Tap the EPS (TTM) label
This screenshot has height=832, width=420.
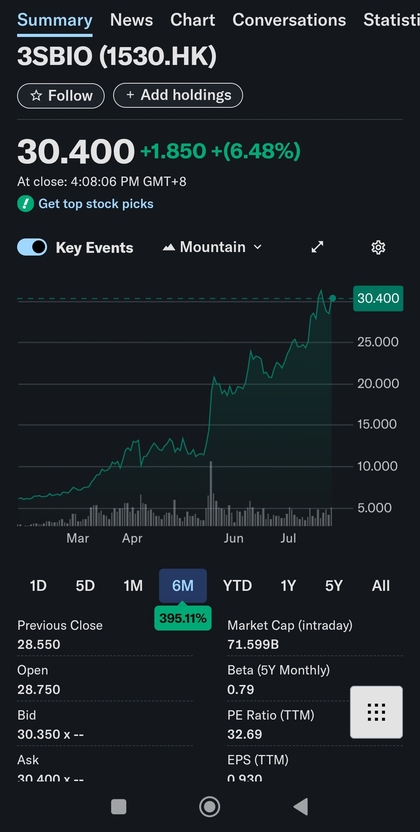click(258, 760)
